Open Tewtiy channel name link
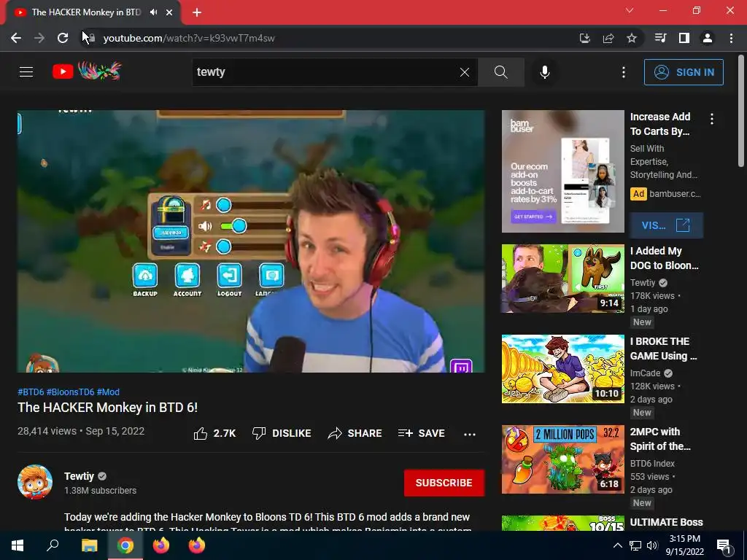747x560 pixels. coord(79,476)
